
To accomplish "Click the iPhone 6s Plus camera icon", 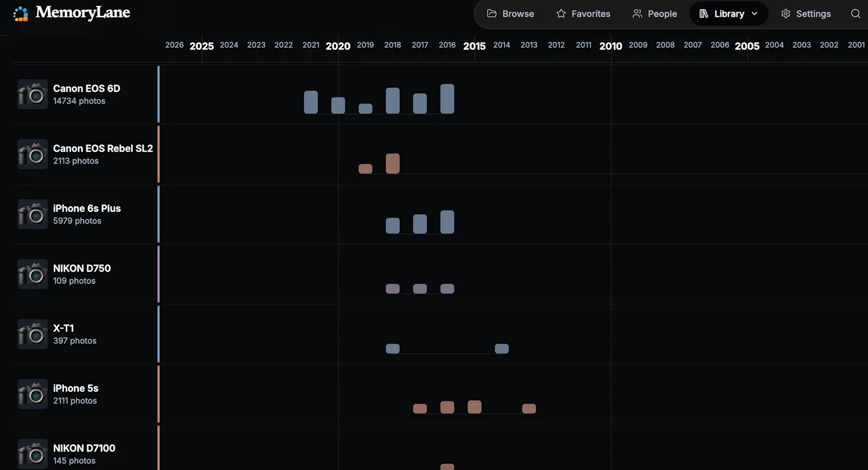I will [x=33, y=215].
